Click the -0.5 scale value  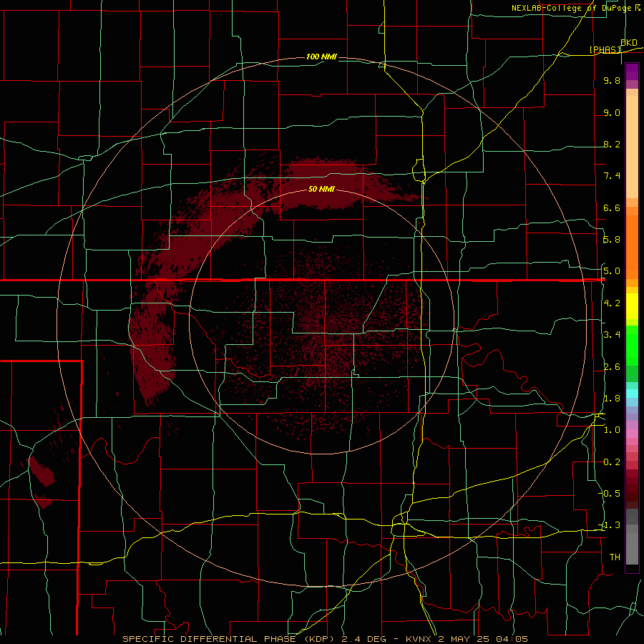point(610,494)
